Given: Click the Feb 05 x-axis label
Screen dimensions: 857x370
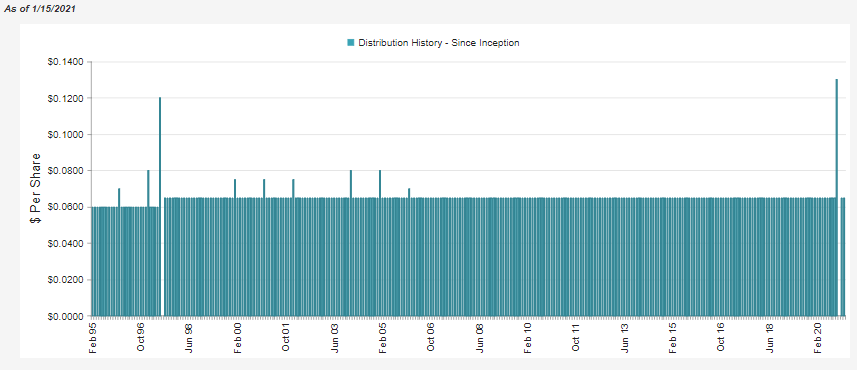Looking at the screenshot, I should (382, 338).
